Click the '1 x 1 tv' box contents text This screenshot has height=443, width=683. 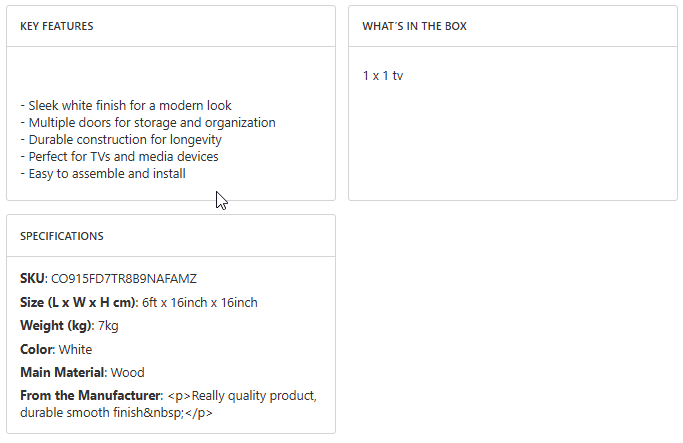383,76
